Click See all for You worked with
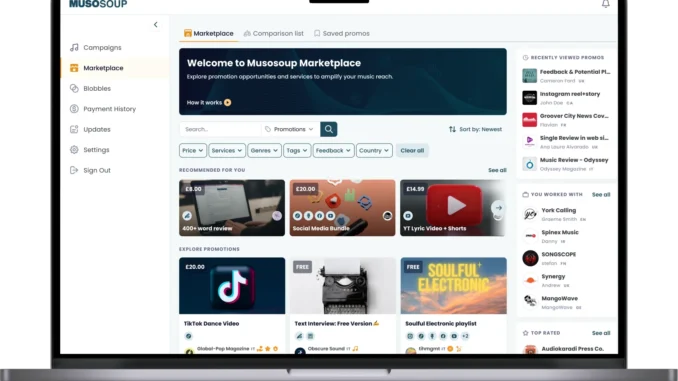Screen dimensions: 678x381 tap(601, 195)
